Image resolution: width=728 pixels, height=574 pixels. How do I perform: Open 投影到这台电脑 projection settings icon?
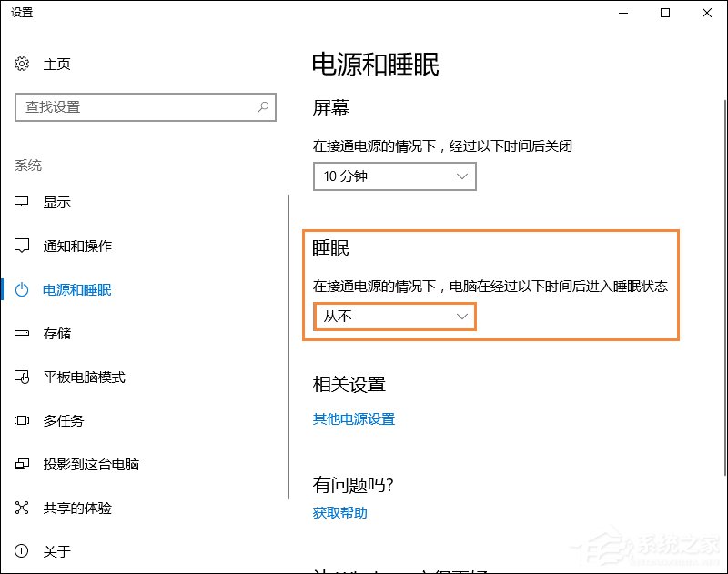pos(20,464)
